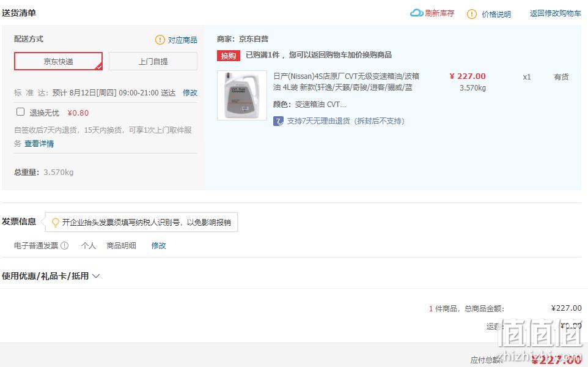Image resolution: width=588 pixels, height=367 pixels.
Task: Click 修改 in invoice information row
Action: point(158,245)
